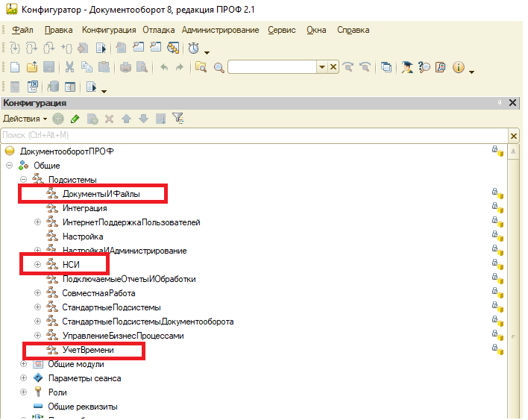
Task: Expand the ИнтернетПоддержкаПользователей subsystem
Action: (x=38, y=222)
